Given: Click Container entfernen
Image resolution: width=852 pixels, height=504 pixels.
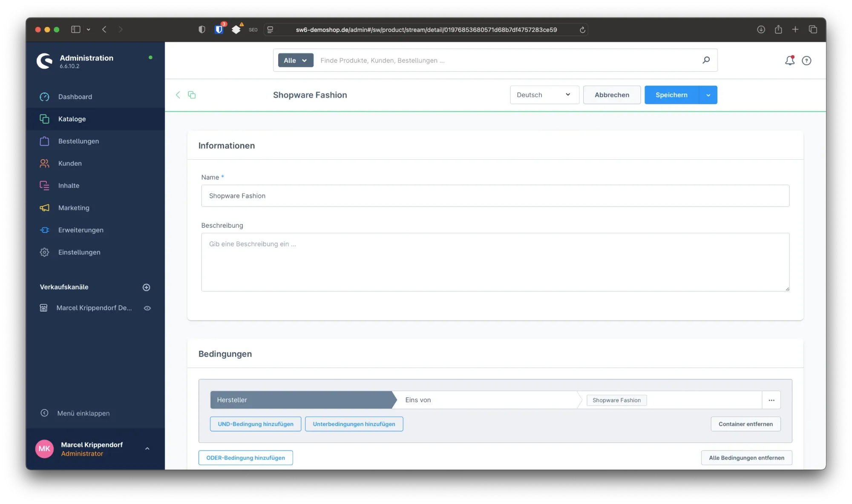Looking at the screenshot, I should (745, 424).
